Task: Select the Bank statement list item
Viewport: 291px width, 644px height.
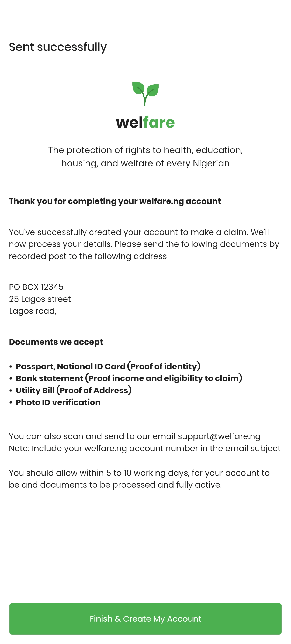Action: 129,378
